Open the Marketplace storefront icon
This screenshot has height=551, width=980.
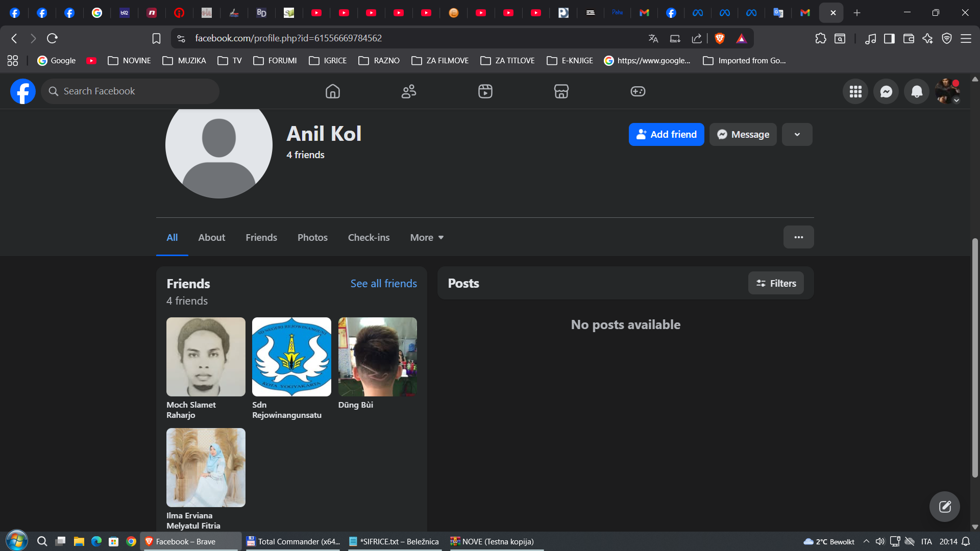(561, 91)
